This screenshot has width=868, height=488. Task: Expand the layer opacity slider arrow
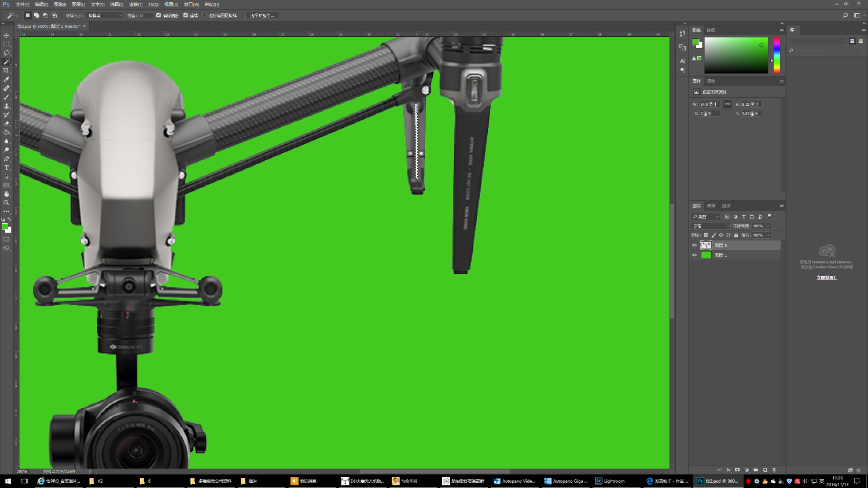tap(768, 226)
